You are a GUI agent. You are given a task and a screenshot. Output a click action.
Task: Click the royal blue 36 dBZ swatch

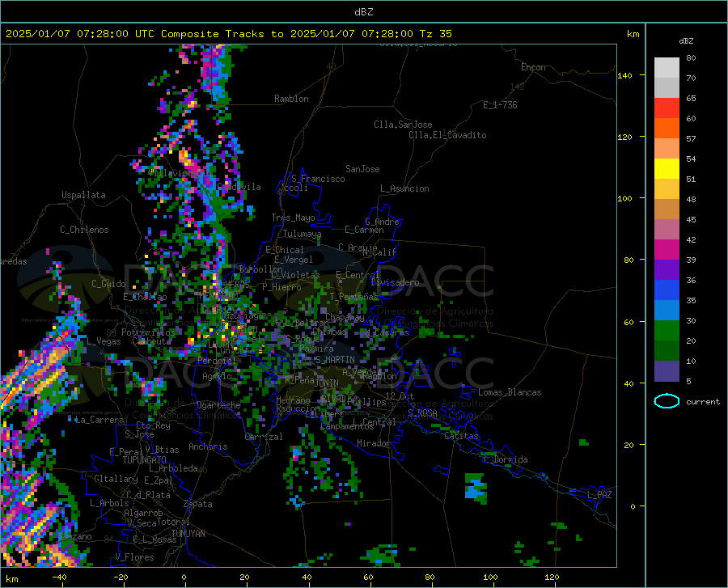(x=667, y=290)
